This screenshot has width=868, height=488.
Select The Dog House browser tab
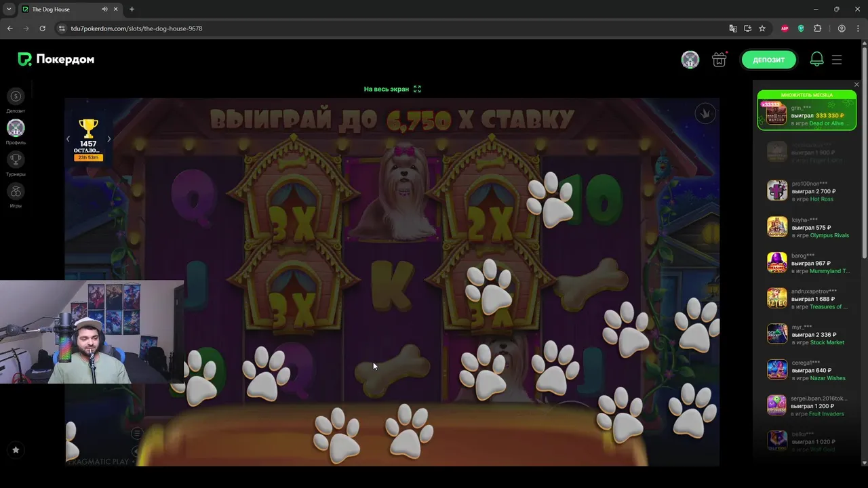[70, 9]
